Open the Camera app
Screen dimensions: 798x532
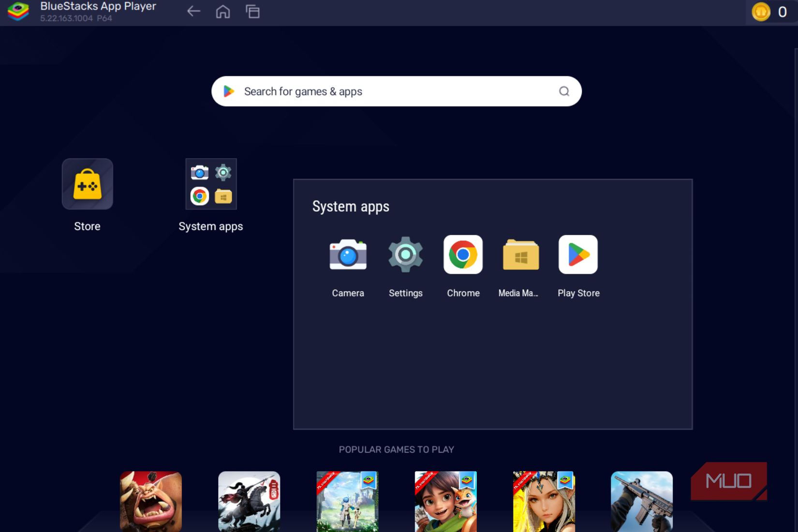(x=348, y=255)
